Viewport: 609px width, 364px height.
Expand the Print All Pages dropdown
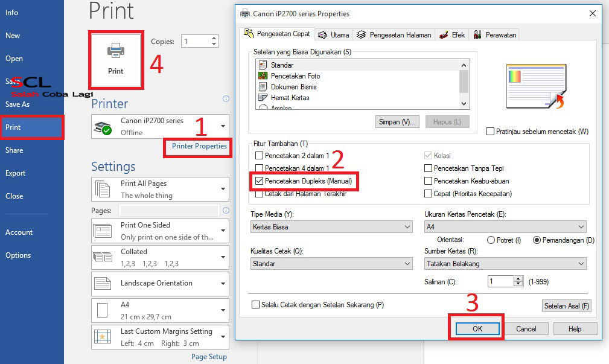(160, 189)
